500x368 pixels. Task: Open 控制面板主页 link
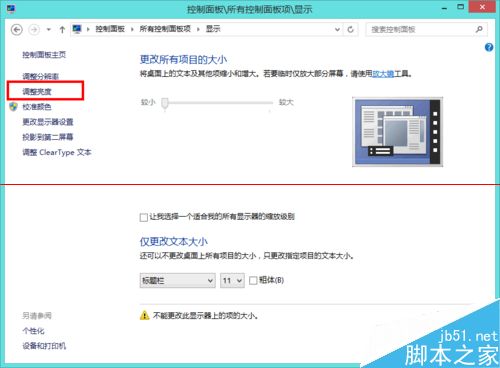[44, 55]
